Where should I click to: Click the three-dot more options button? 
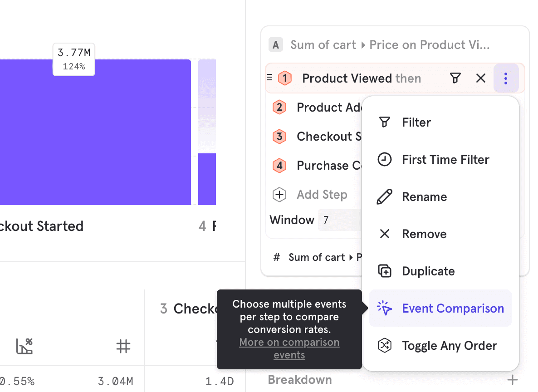506,78
